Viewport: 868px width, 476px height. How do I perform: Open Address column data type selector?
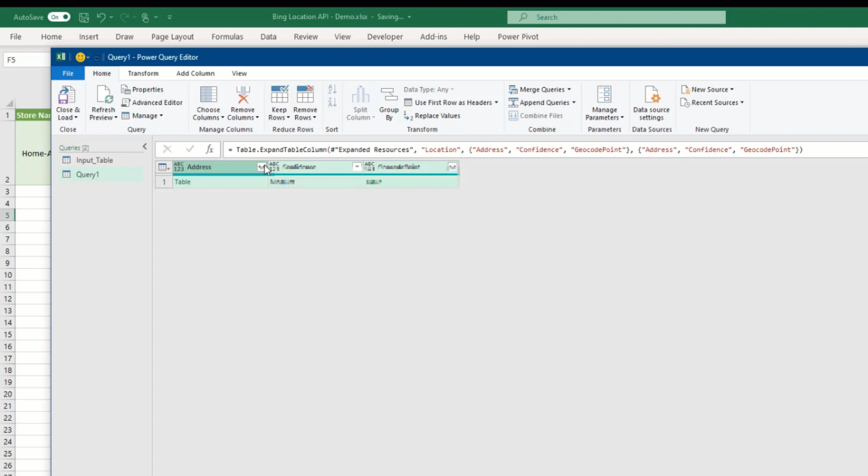(x=179, y=167)
